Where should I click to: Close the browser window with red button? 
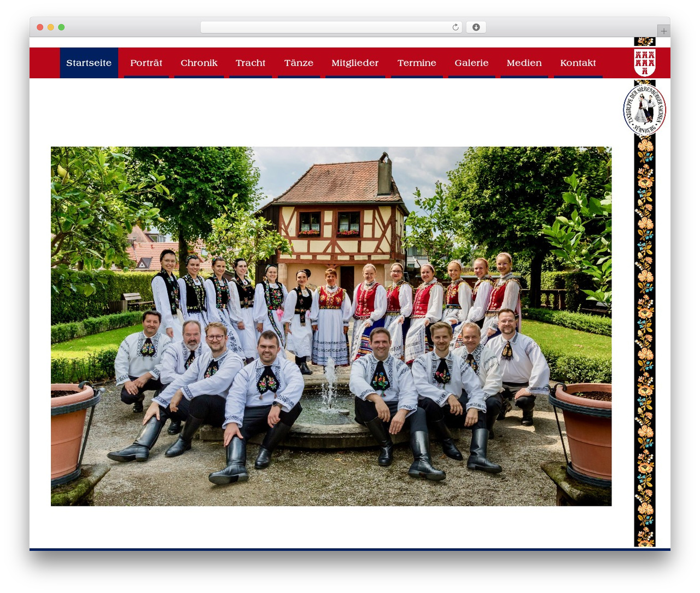tap(40, 27)
